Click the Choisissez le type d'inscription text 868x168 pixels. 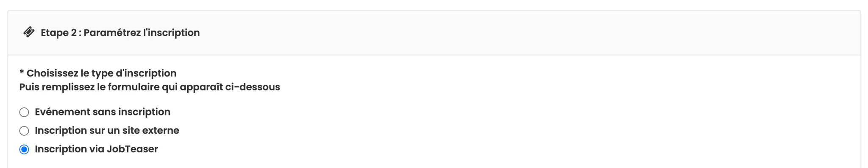pyautogui.click(x=101, y=73)
